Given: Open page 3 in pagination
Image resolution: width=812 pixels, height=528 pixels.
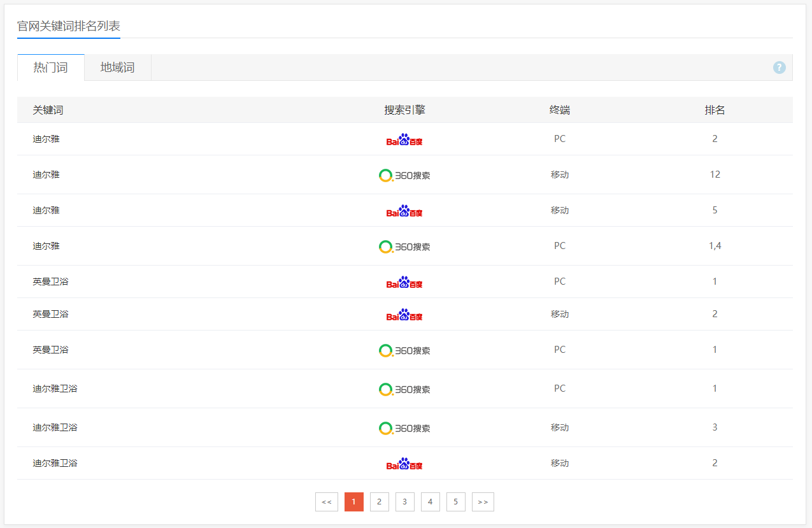Looking at the screenshot, I should 404,502.
